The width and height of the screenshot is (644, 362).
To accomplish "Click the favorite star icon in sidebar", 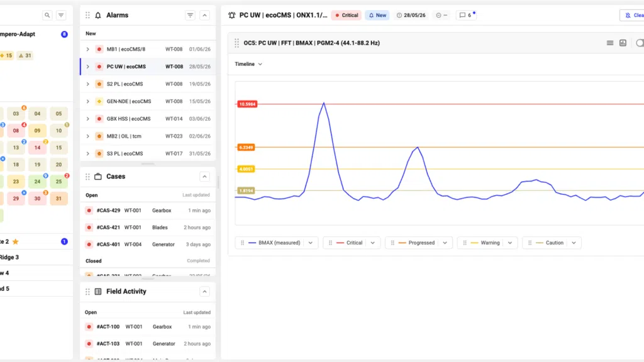I will pos(16,242).
